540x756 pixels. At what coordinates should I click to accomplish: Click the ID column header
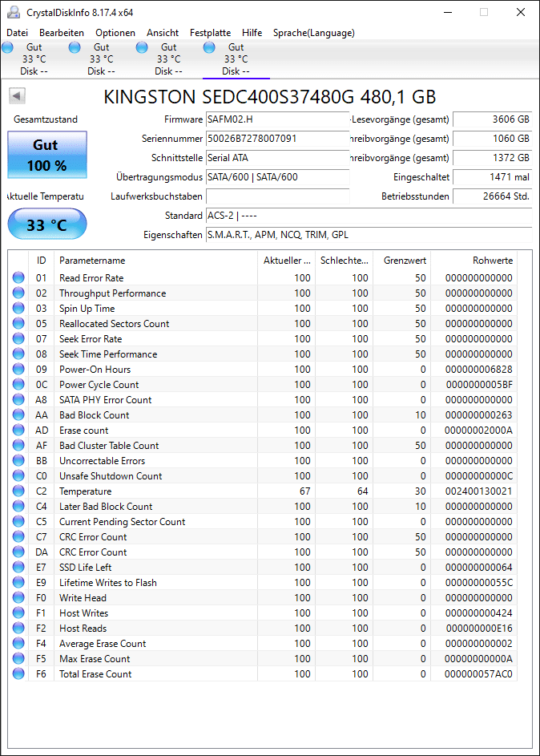(42, 261)
